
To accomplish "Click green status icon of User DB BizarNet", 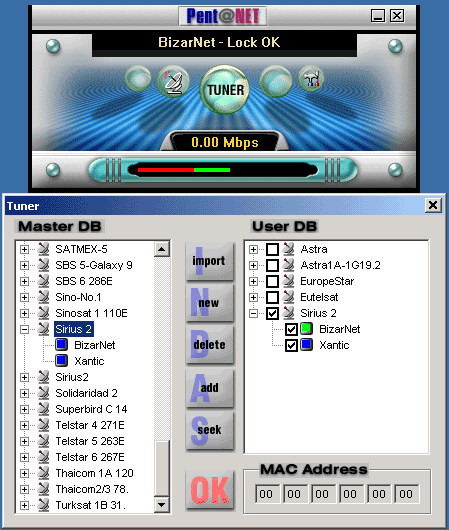I will pos(307,329).
